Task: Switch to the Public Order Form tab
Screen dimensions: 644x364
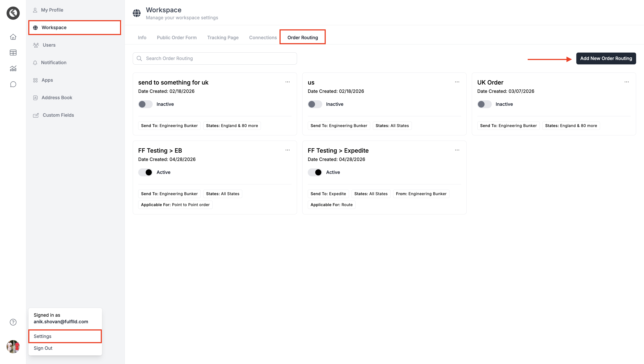Action: (177, 37)
